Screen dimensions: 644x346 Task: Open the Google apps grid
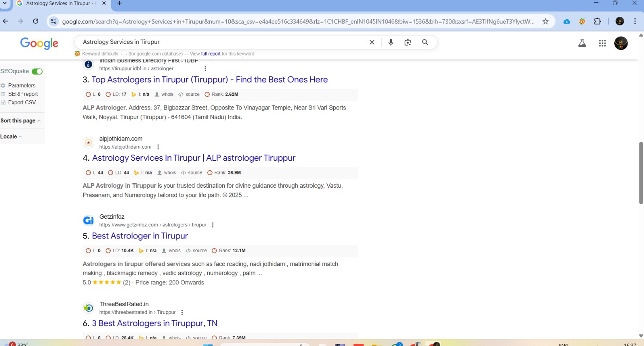pos(602,43)
